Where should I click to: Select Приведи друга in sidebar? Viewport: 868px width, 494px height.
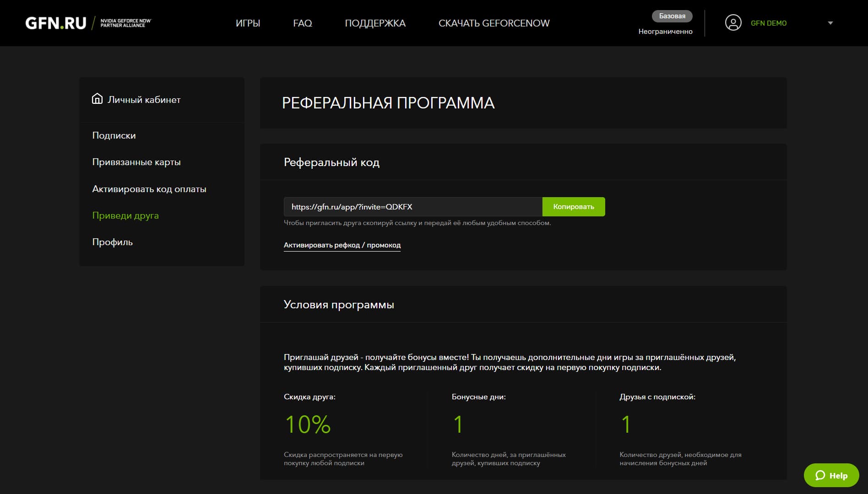tap(125, 215)
